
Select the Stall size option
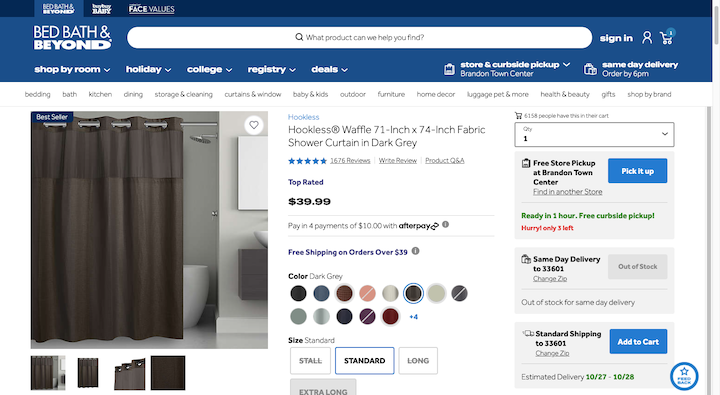tap(310, 361)
